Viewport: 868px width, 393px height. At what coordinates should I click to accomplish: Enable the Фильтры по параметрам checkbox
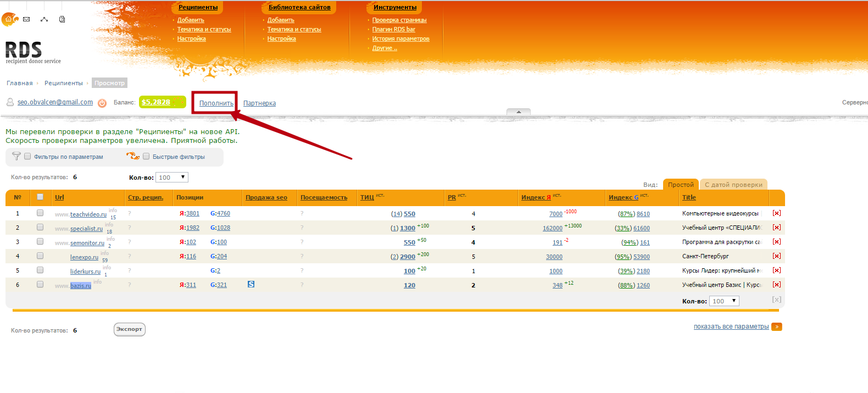pos(27,157)
